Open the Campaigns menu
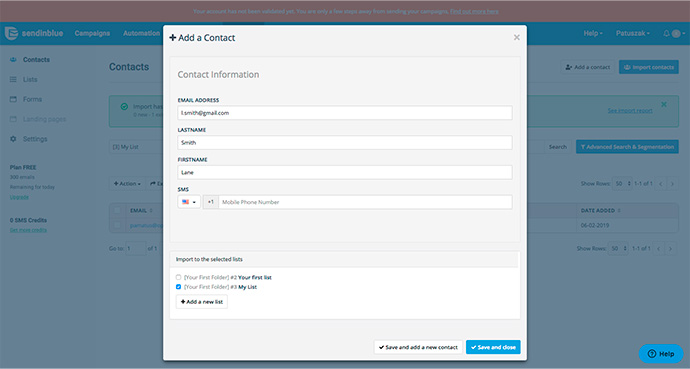The height and width of the screenshot is (369, 690). pyautogui.click(x=92, y=33)
